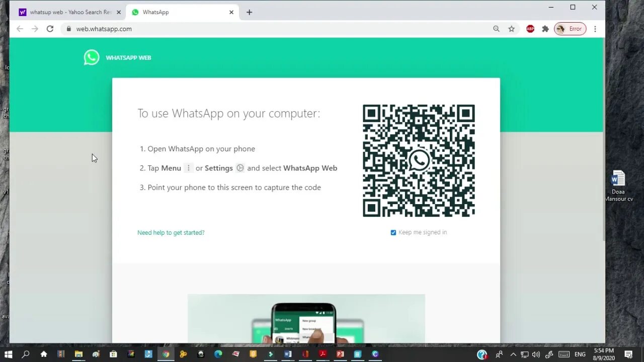This screenshot has height=362, width=644.
Task: Click the WhatsApp logo in the header
Action: click(x=92, y=57)
